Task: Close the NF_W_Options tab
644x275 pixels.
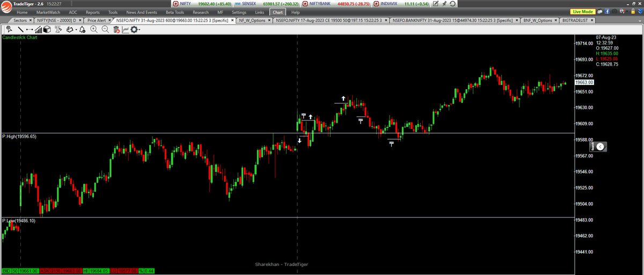Action: (269, 20)
